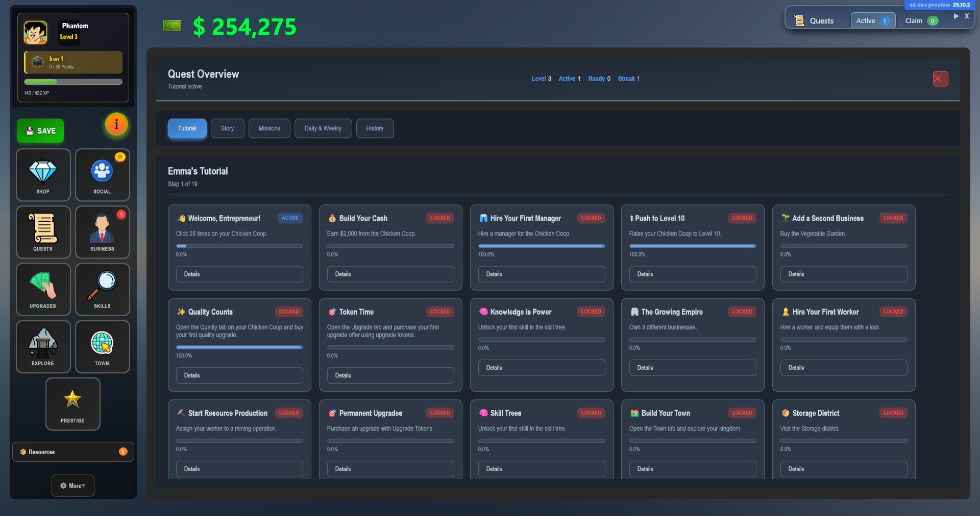Expand the More dropdown menu
This screenshot has height=516, width=980.
pyautogui.click(x=72, y=485)
